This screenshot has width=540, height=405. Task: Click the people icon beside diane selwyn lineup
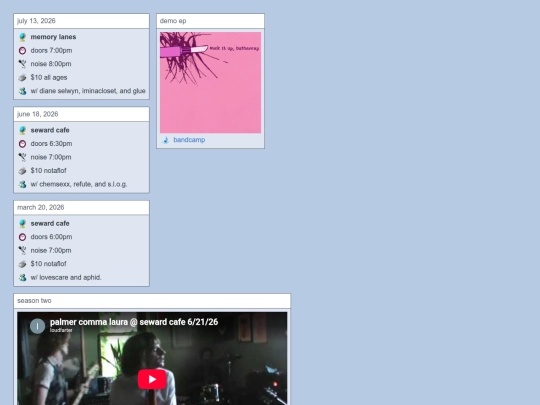point(22,91)
